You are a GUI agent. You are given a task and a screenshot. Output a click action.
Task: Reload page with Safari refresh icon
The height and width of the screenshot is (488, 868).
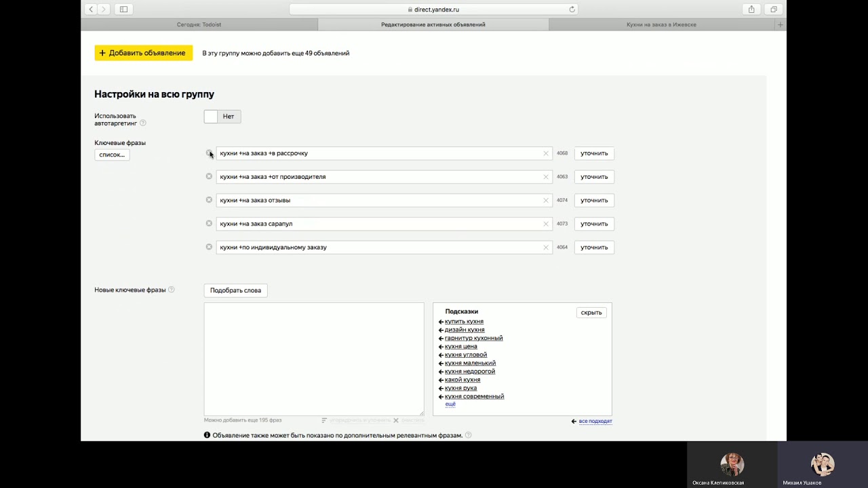click(x=572, y=9)
